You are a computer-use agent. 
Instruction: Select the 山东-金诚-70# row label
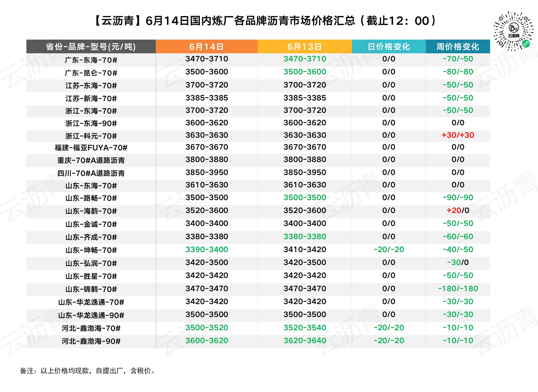(x=91, y=224)
